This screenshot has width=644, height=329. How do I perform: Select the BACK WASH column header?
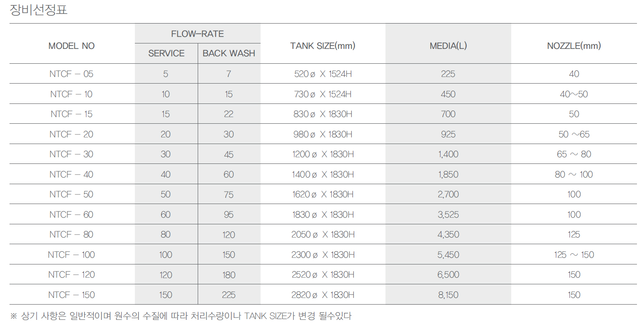click(229, 53)
